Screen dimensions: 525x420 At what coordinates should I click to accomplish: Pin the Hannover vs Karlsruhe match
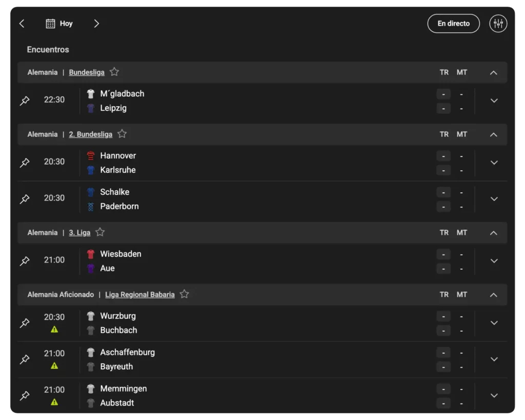[x=25, y=163]
